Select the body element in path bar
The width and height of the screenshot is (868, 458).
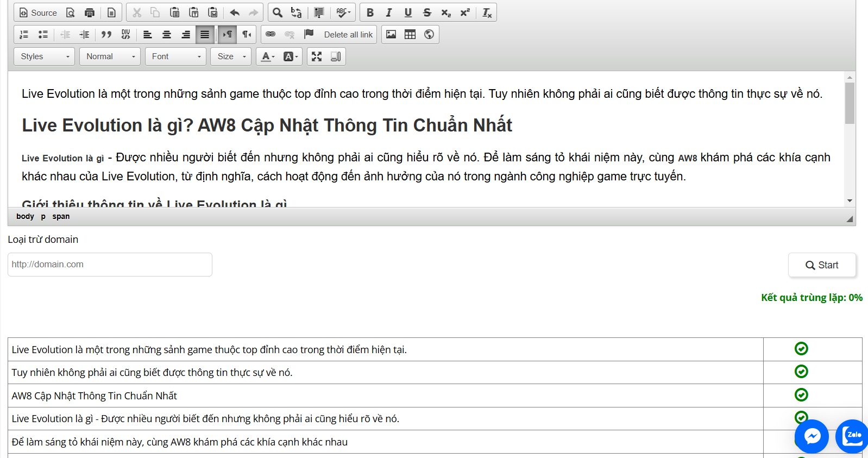(x=25, y=216)
